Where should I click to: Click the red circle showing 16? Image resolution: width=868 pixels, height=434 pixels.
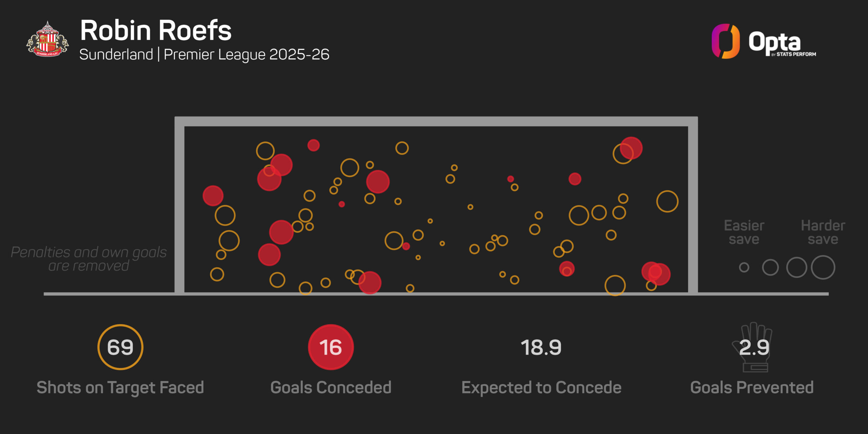point(331,347)
